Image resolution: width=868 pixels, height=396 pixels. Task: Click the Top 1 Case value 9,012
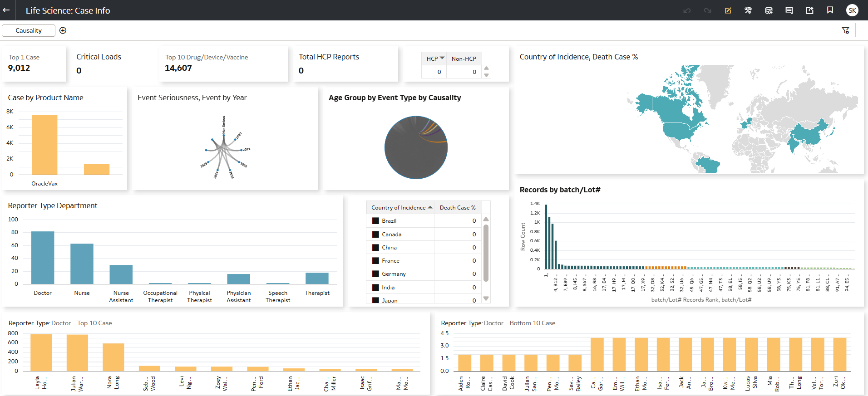click(19, 68)
